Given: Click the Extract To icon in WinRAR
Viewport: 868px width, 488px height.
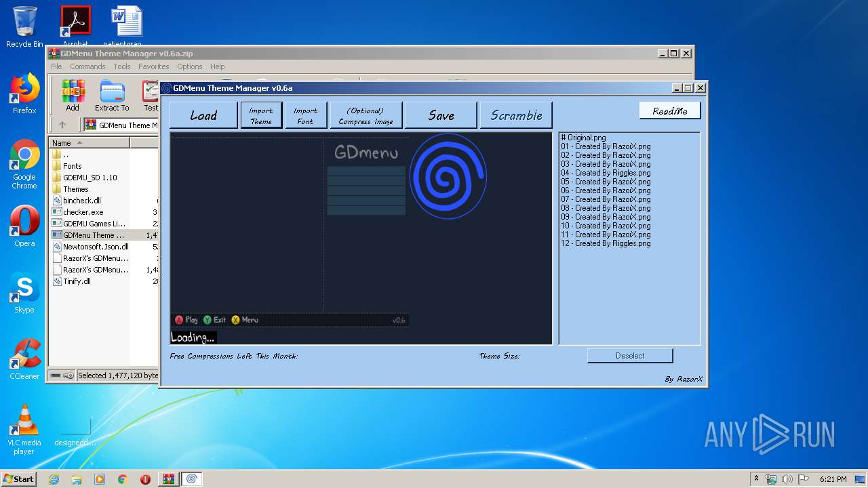Looking at the screenshot, I should 112,96.
